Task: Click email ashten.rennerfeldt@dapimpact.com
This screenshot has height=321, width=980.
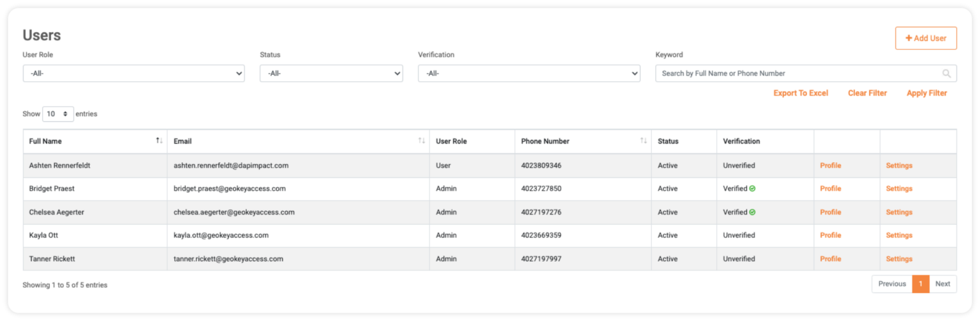Action: pos(231,165)
